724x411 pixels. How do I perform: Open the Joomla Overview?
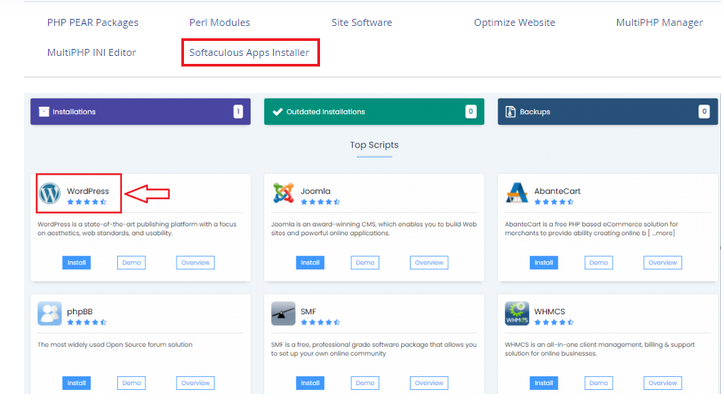coord(429,263)
